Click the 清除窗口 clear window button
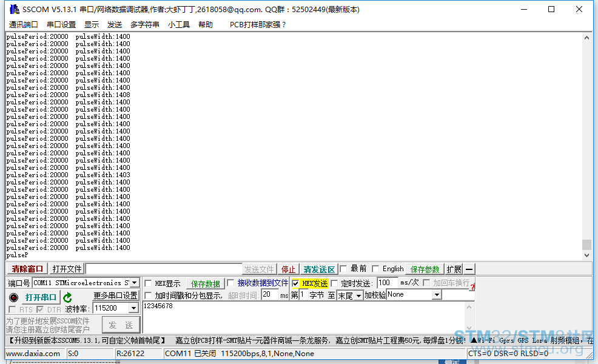Image resolution: width=598 pixels, height=364 pixels. (x=25, y=269)
